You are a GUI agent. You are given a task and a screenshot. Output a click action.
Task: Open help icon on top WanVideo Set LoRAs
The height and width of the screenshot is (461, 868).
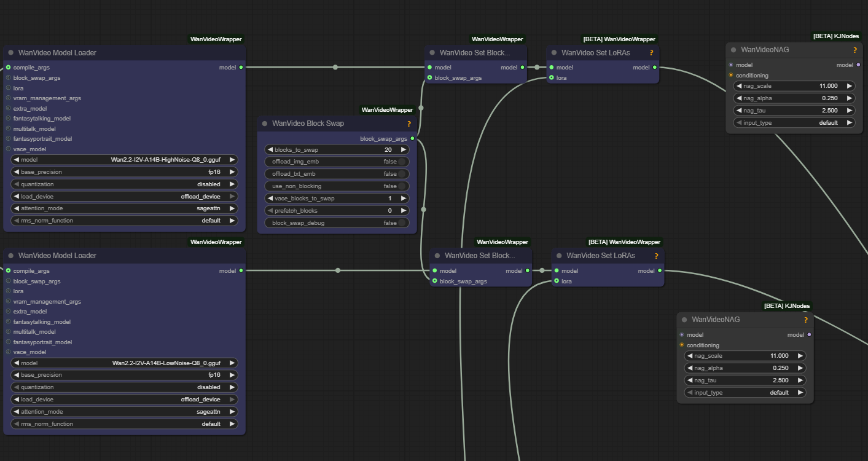tap(651, 53)
